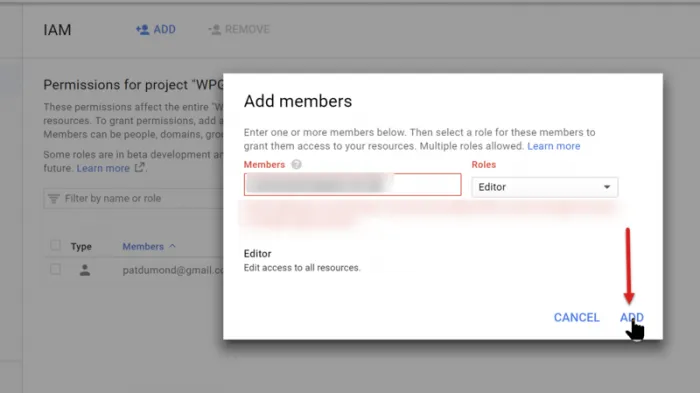Select the patdumond@gmail.com member text

pos(173,270)
